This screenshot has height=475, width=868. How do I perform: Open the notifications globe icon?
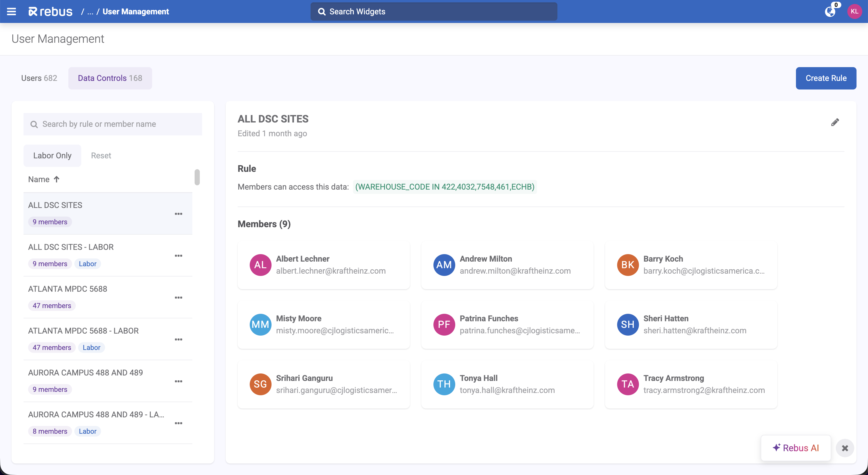[830, 12]
